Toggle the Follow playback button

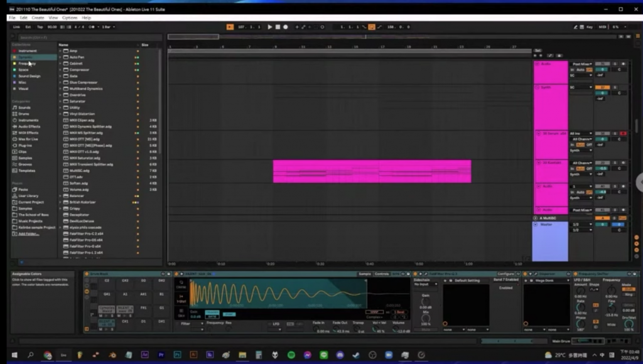point(230,27)
